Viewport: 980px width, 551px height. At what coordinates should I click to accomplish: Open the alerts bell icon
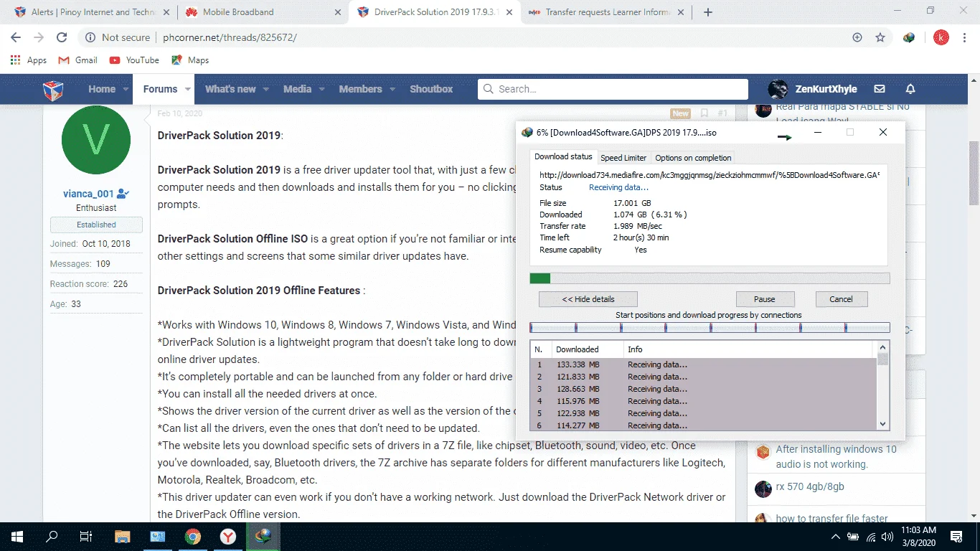click(910, 89)
